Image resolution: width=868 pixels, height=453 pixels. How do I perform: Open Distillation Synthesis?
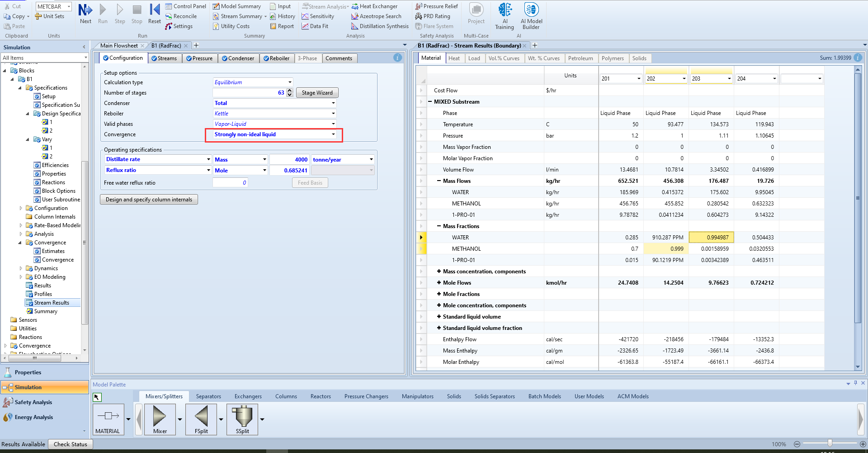tap(380, 26)
